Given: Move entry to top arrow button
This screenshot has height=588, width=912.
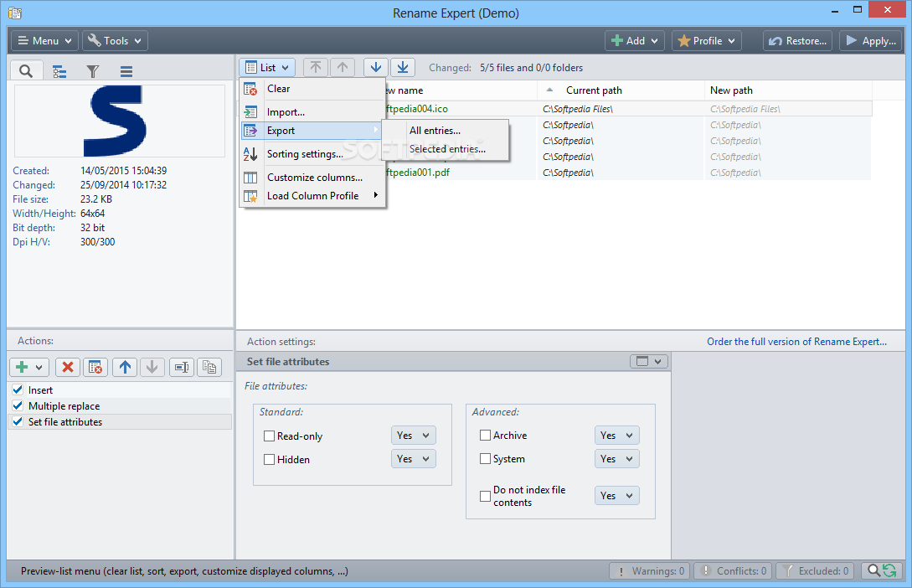Looking at the screenshot, I should pos(315,68).
